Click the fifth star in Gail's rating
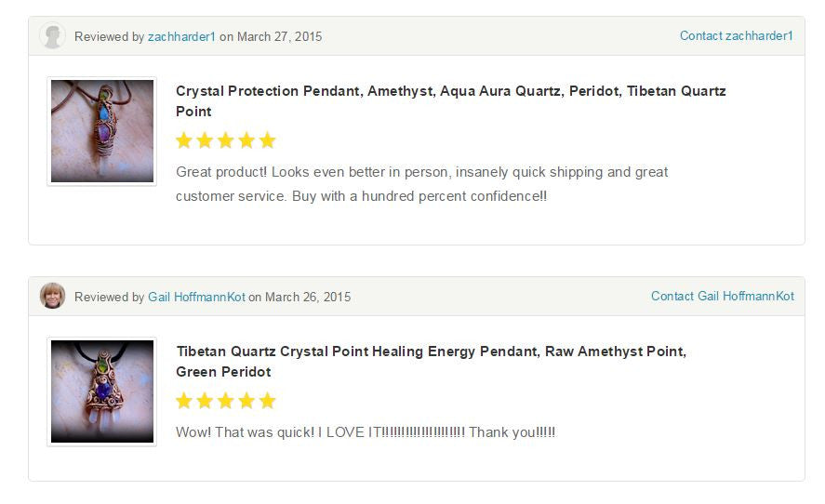825x504 pixels. [x=267, y=401]
